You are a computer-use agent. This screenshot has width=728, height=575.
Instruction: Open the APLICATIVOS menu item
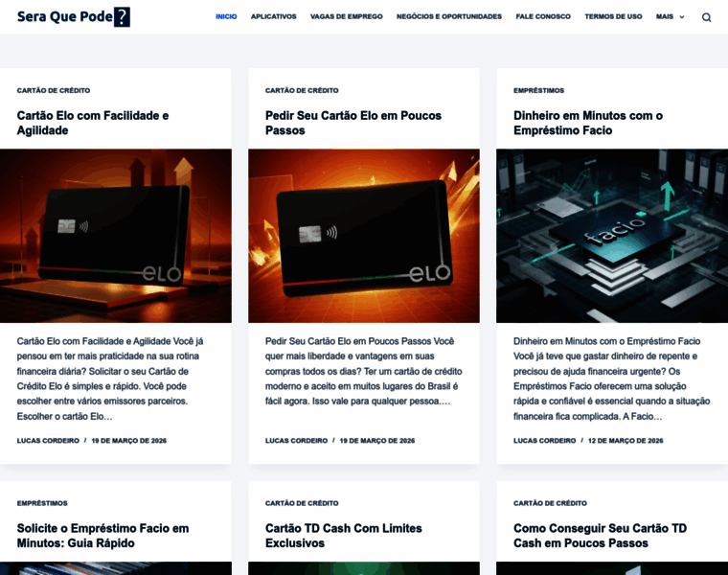click(x=273, y=16)
